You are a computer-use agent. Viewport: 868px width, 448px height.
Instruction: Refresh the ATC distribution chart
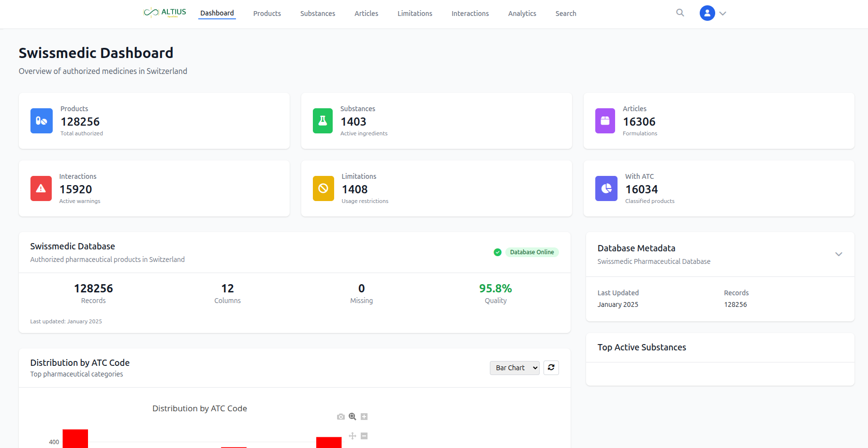pyautogui.click(x=551, y=368)
